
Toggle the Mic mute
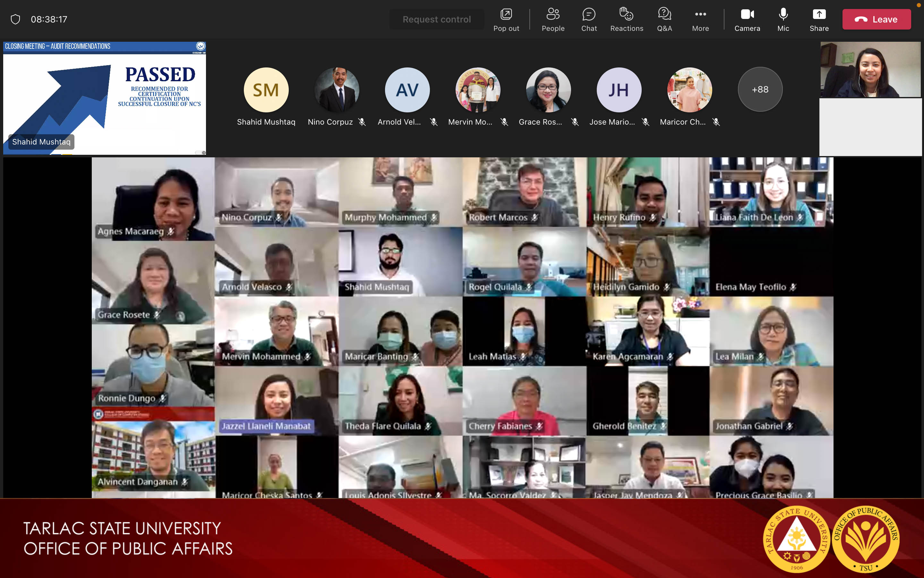click(783, 20)
